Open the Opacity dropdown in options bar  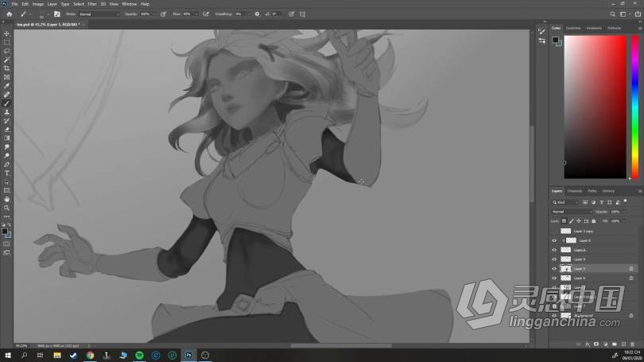(154, 14)
